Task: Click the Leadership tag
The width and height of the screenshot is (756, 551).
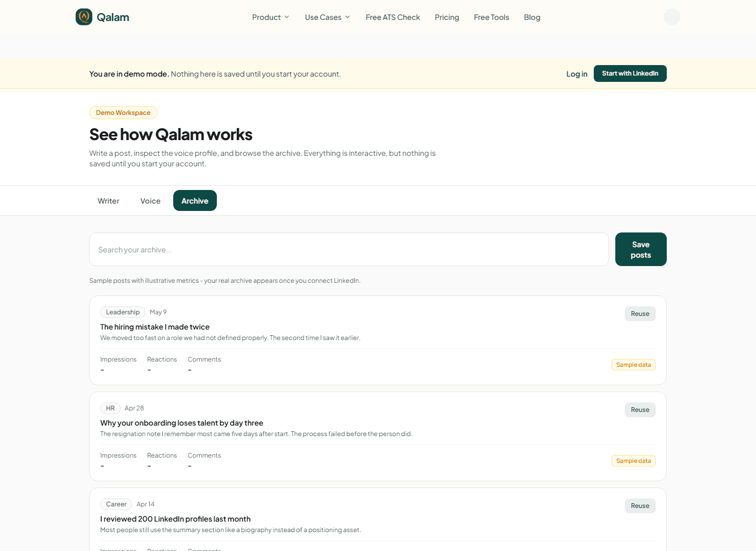Action: (123, 312)
